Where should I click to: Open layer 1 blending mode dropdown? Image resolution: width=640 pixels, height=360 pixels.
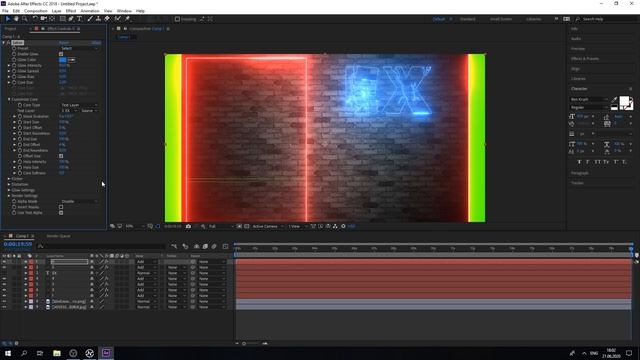147,262
